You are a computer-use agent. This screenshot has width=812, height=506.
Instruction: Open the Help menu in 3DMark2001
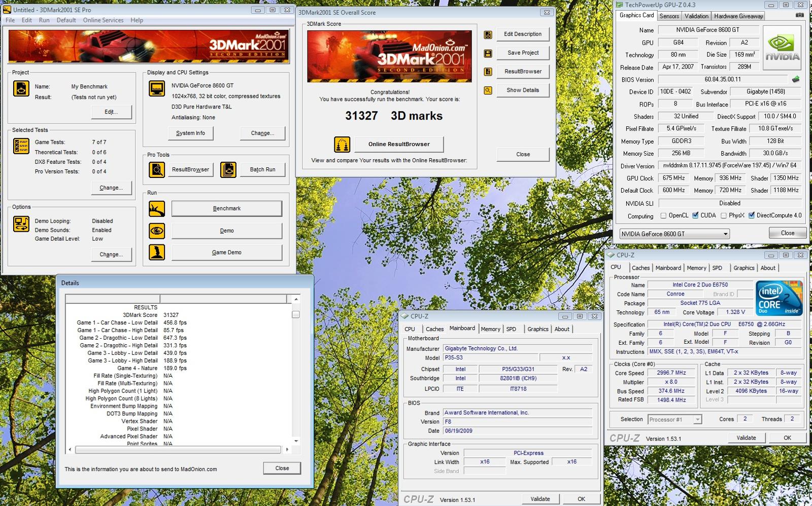(137, 20)
